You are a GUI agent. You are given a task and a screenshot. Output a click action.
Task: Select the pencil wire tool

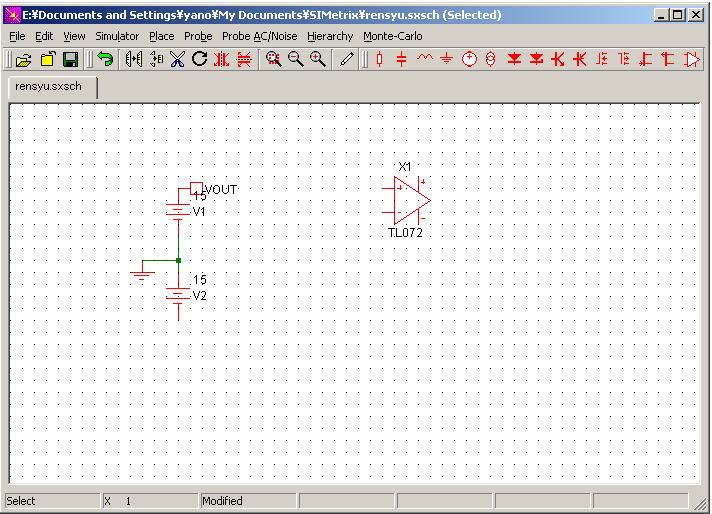[x=347, y=59]
